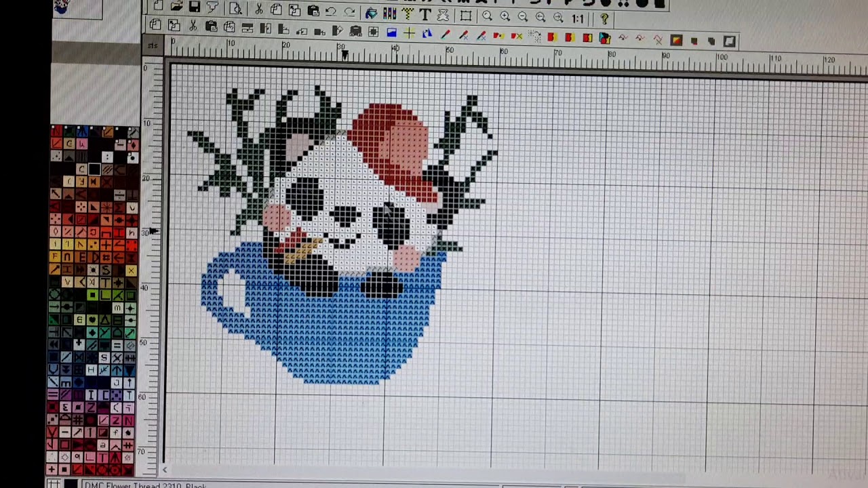Click the left scroll arrow below canvas
This screenshot has width=868, height=488.
[165, 470]
